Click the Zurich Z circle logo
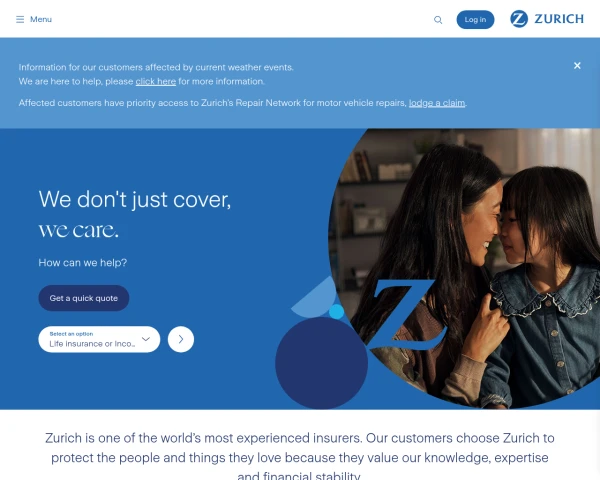The width and height of the screenshot is (600, 480). pyautogui.click(x=519, y=19)
